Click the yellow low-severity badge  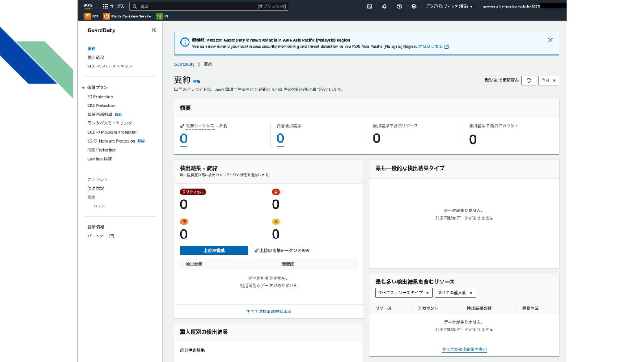coord(276,222)
